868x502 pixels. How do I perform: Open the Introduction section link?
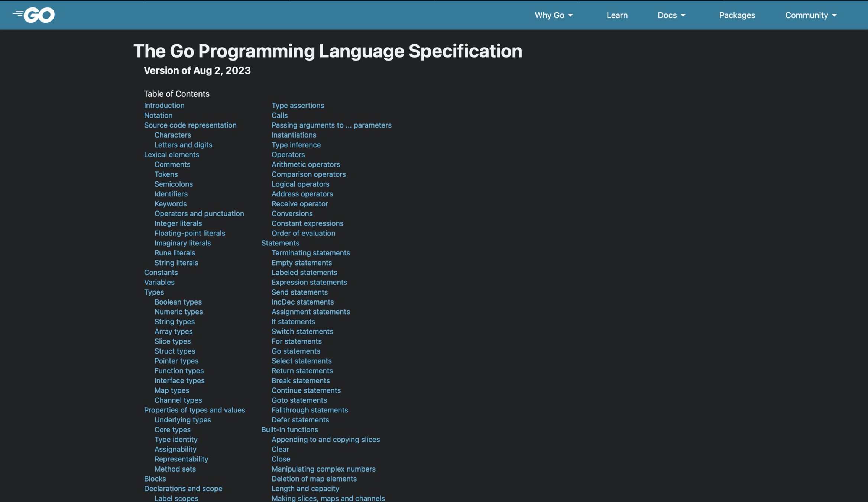(x=164, y=106)
